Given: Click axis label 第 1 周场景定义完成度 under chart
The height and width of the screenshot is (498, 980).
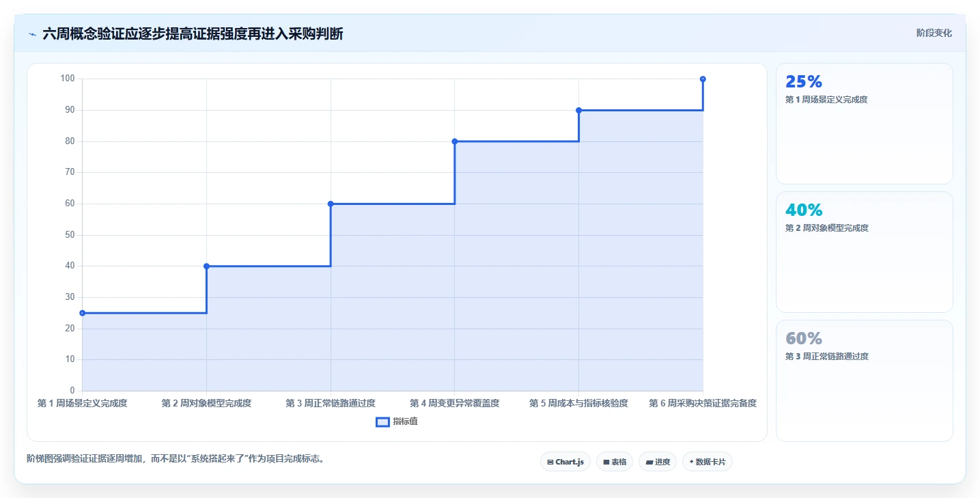Looking at the screenshot, I should click(83, 403).
